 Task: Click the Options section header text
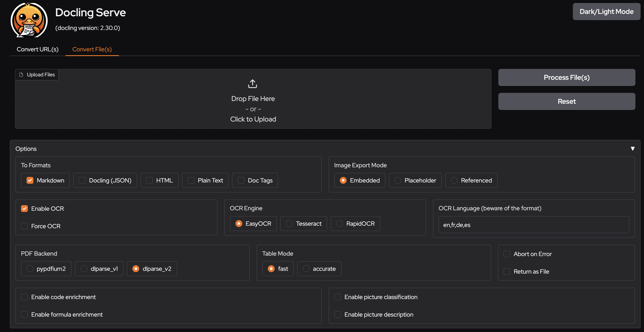26,149
